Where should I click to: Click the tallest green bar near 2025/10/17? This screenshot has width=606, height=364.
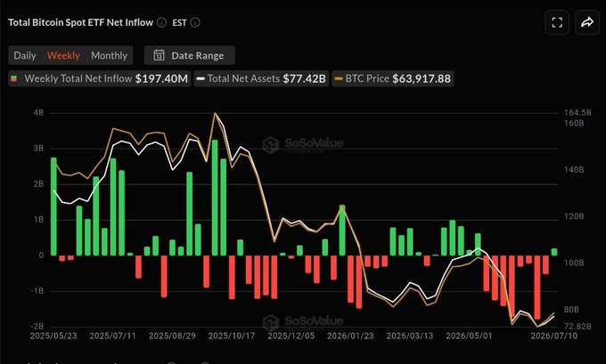[x=215, y=198]
